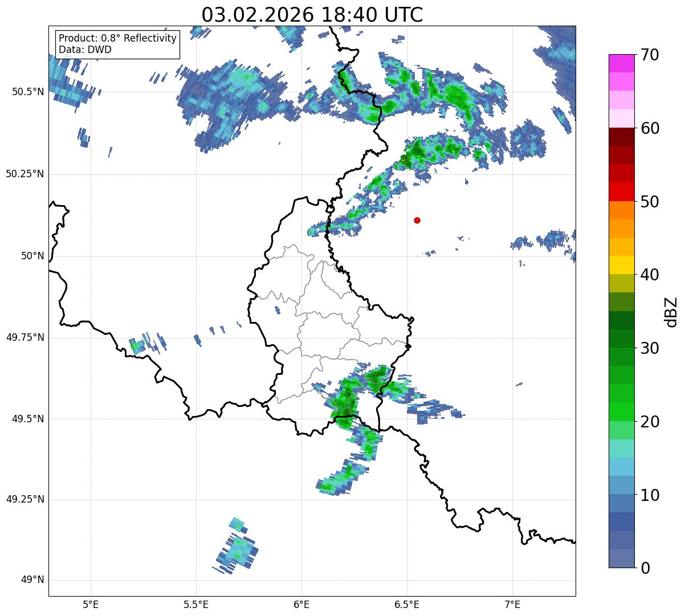685x616 pixels.
Task: Click the orange colorbar swatch below 50
Action: [x=621, y=210]
